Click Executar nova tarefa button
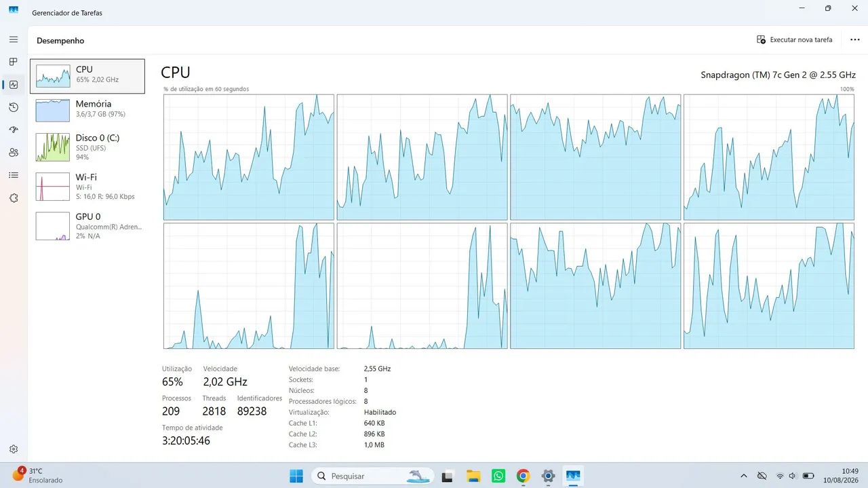This screenshot has width=868, height=488. 794,40
